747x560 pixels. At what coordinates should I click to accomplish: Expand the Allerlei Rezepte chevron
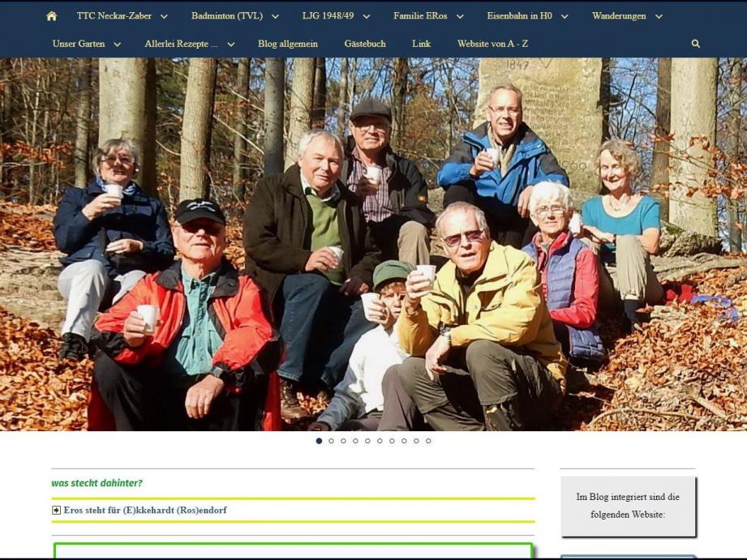(x=230, y=45)
